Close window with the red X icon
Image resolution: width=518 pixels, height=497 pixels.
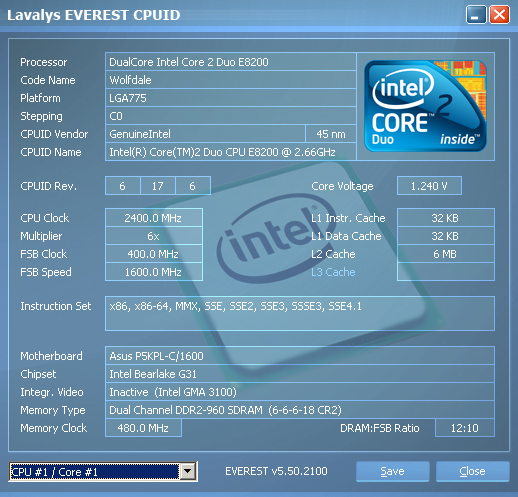coord(499,15)
